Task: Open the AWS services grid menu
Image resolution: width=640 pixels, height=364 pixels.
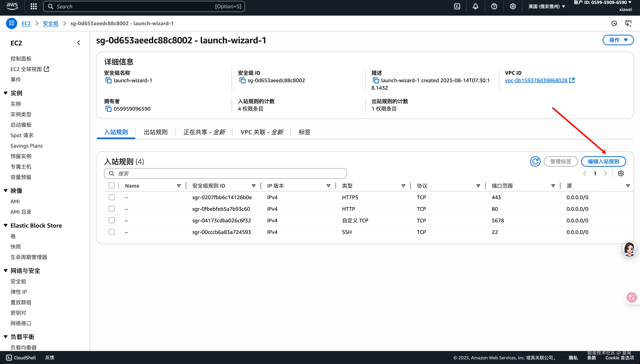Action: pos(33,7)
